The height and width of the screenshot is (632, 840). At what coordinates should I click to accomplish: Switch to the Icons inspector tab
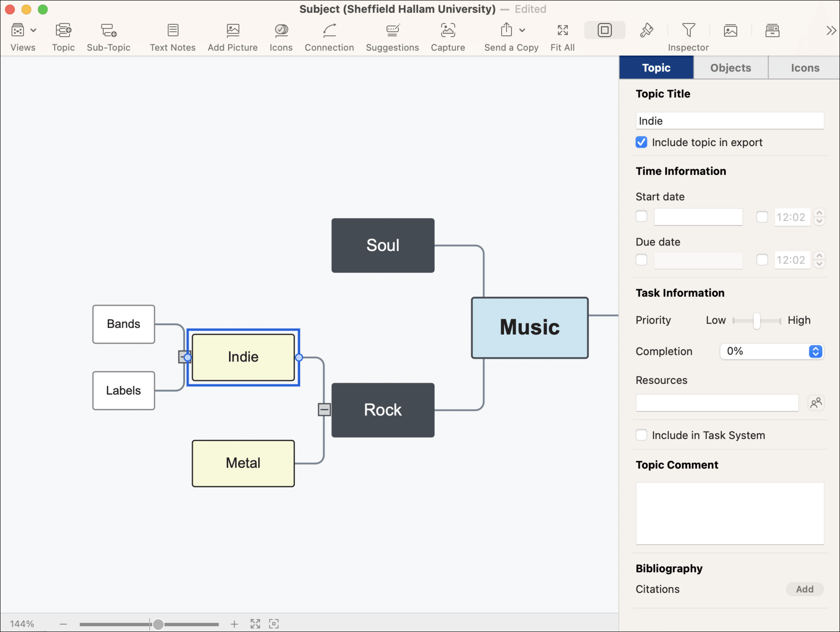(x=805, y=68)
